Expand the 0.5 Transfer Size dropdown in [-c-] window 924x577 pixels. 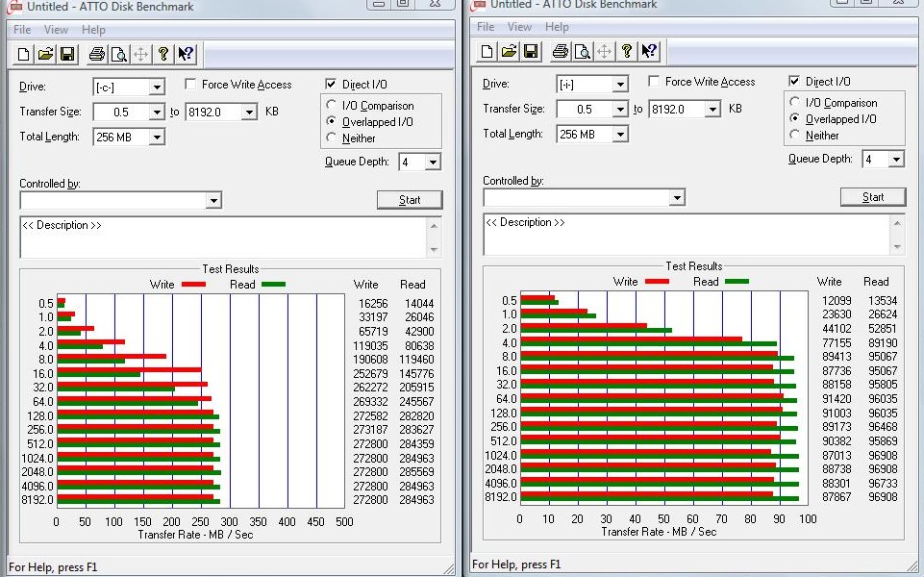pyautogui.click(x=156, y=112)
